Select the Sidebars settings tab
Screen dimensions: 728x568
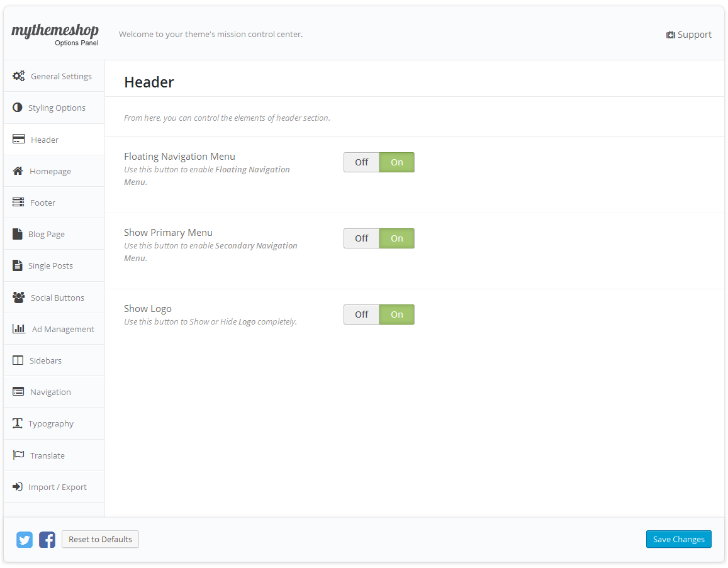pyautogui.click(x=45, y=360)
